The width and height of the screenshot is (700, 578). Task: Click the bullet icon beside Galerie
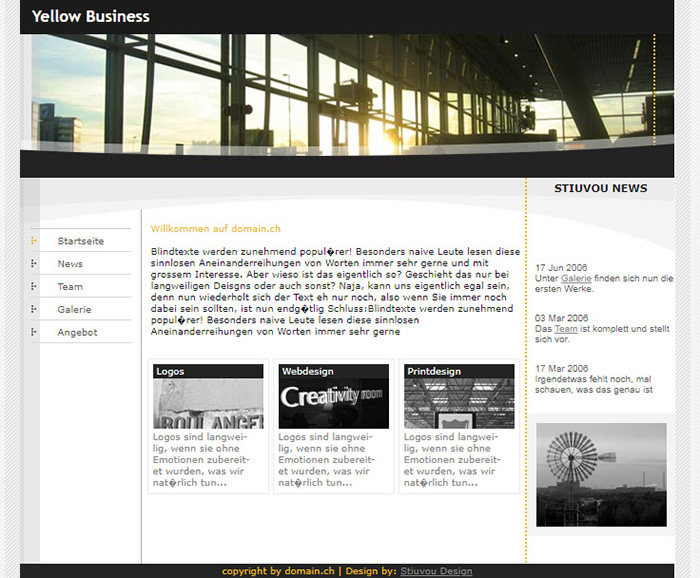[33, 309]
